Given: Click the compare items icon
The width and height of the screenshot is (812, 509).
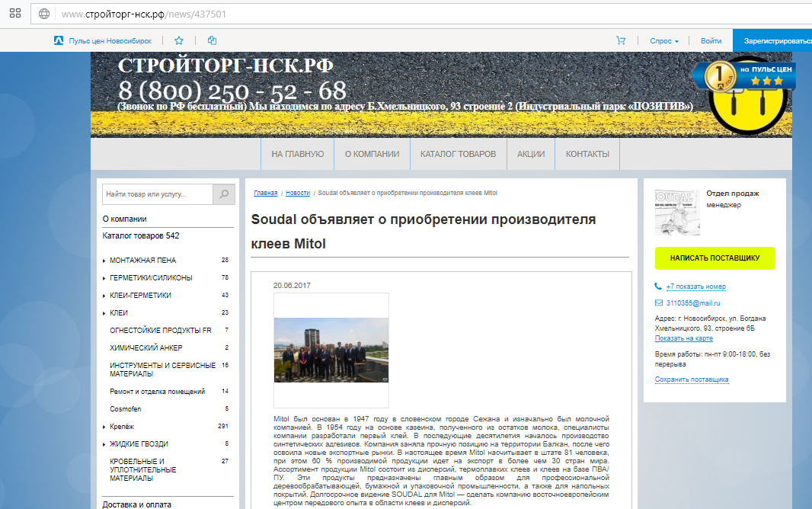Looking at the screenshot, I should pyautogui.click(x=212, y=40).
